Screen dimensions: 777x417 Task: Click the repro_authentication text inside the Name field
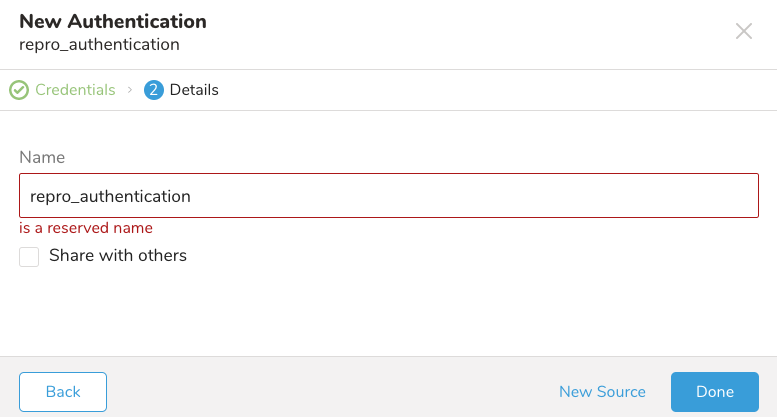pos(110,196)
